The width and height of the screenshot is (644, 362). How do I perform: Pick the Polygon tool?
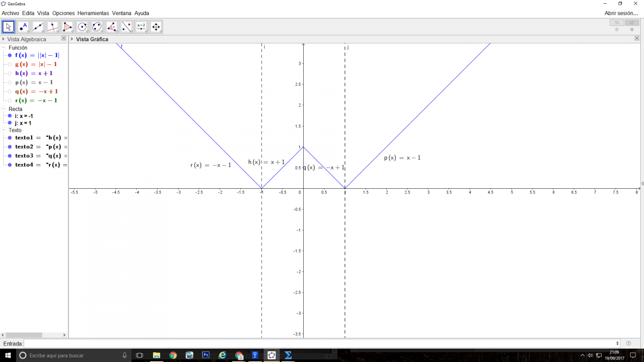(68, 27)
